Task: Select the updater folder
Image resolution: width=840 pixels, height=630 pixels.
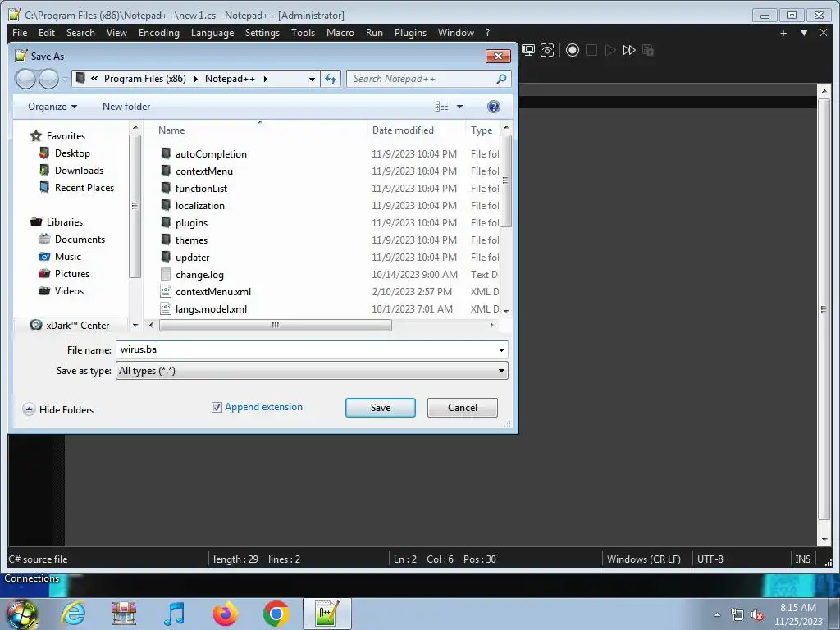Action: pyautogui.click(x=192, y=257)
